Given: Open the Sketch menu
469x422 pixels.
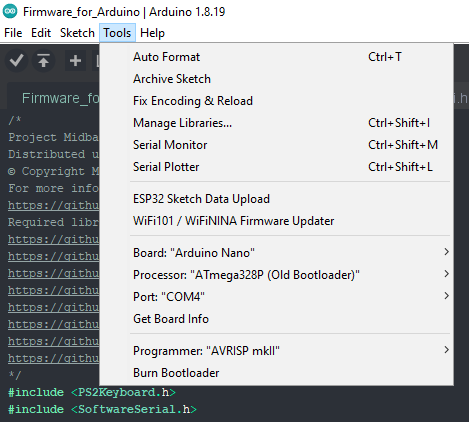Looking at the screenshot, I should [77, 33].
